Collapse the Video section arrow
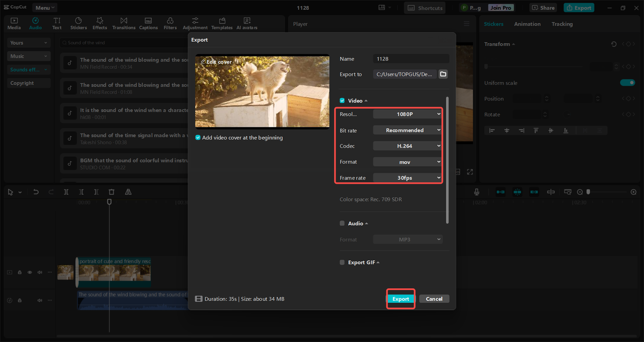This screenshot has width=644, height=342. pyautogui.click(x=366, y=101)
